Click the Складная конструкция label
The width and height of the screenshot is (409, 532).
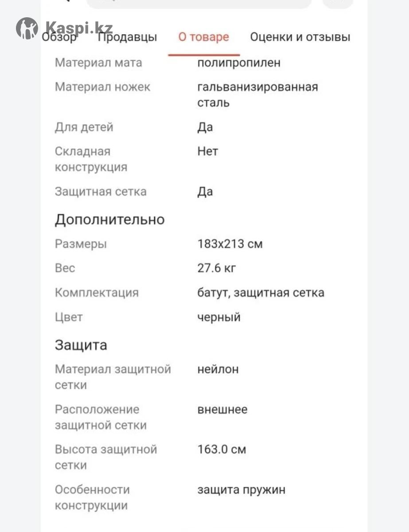[x=91, y=159]
